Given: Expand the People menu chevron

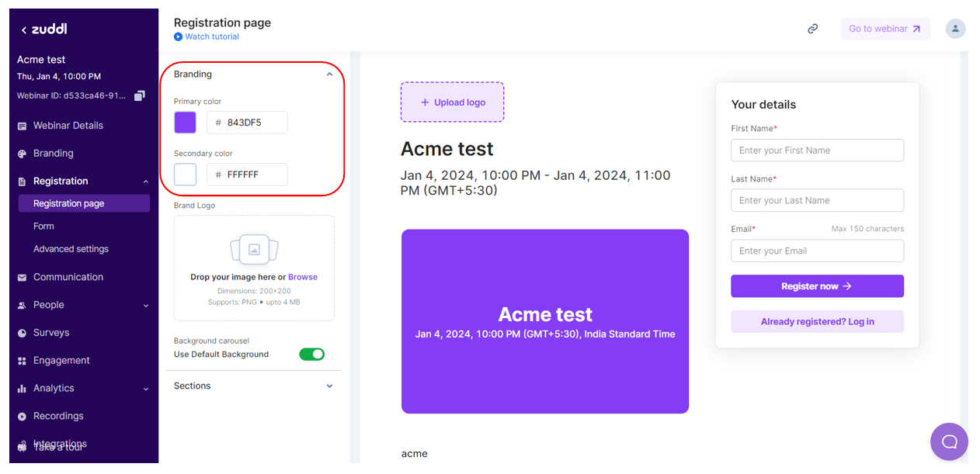Looking at the screenshot, I should [146, 306].
